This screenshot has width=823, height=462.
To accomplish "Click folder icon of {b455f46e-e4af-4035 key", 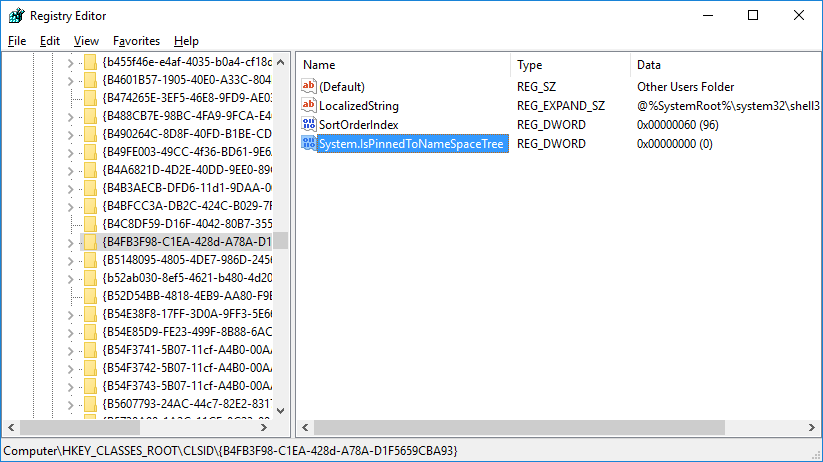I will pyautogui.click(x=90, y=62).
